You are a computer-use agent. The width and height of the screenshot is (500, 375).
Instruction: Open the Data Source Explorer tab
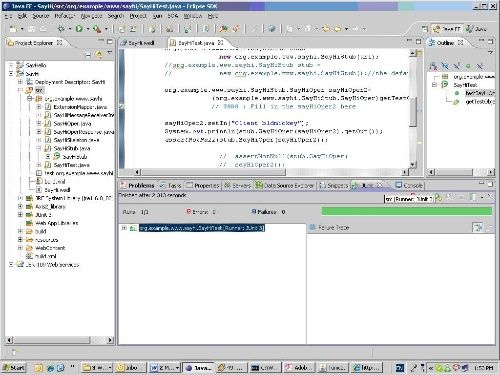tap(285, 185)
